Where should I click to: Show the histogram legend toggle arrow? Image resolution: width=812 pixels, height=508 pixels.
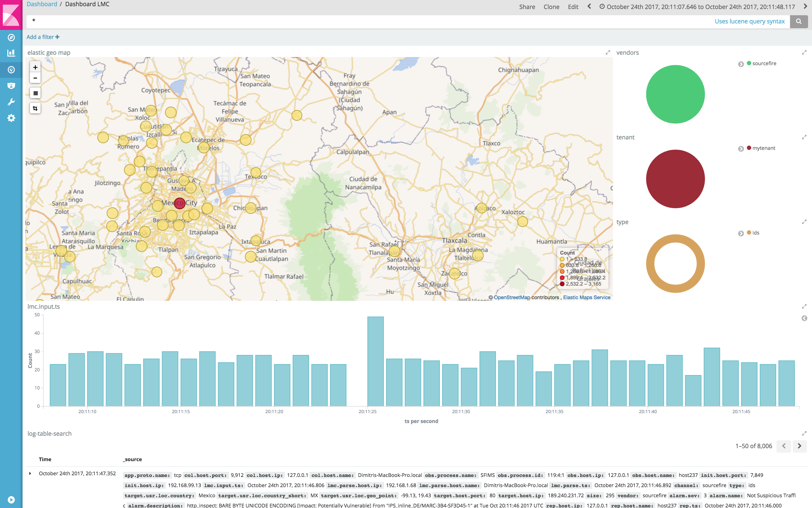point(804,318)
